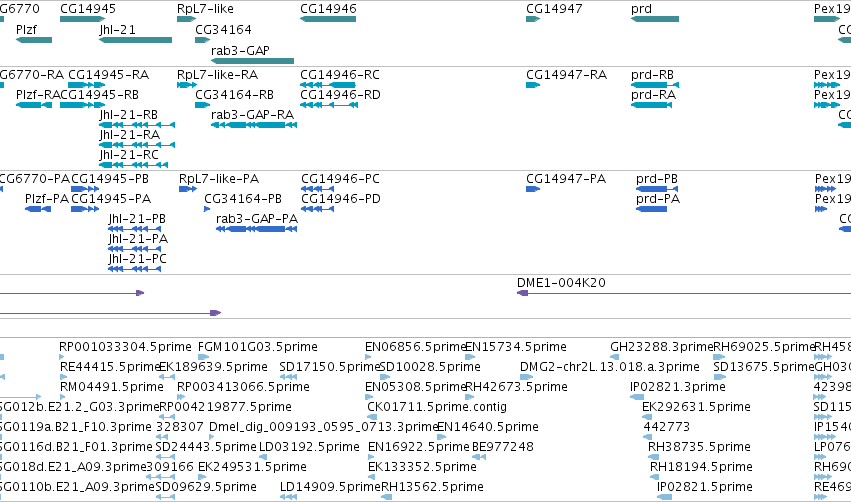
Task: Click protein Plzf-PA label
Action: tap(47, 199)
